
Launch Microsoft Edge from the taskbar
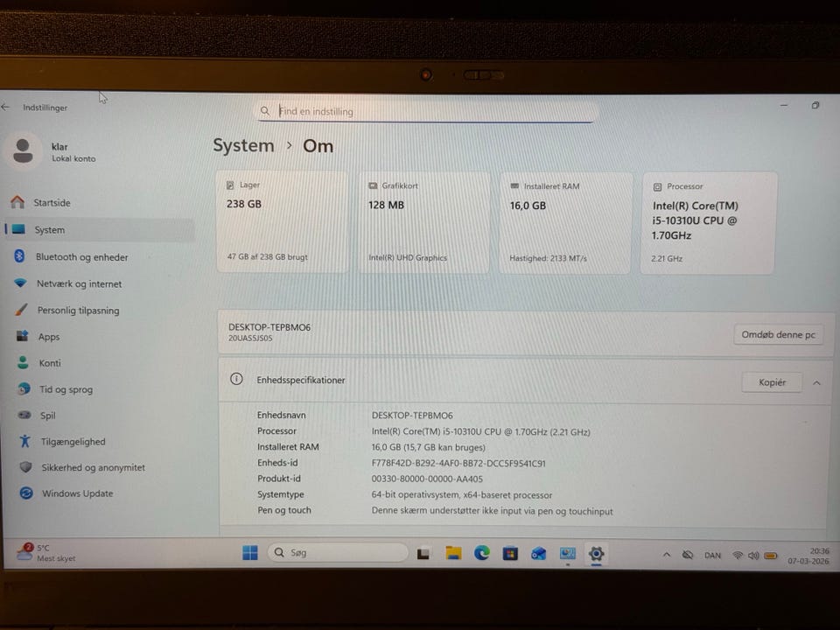(481, 552)
